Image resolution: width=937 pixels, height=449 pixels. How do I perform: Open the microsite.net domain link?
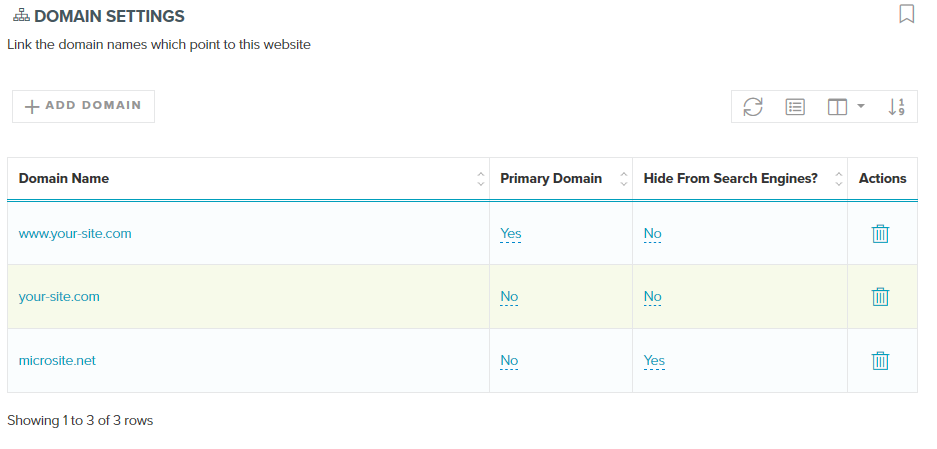57,361
